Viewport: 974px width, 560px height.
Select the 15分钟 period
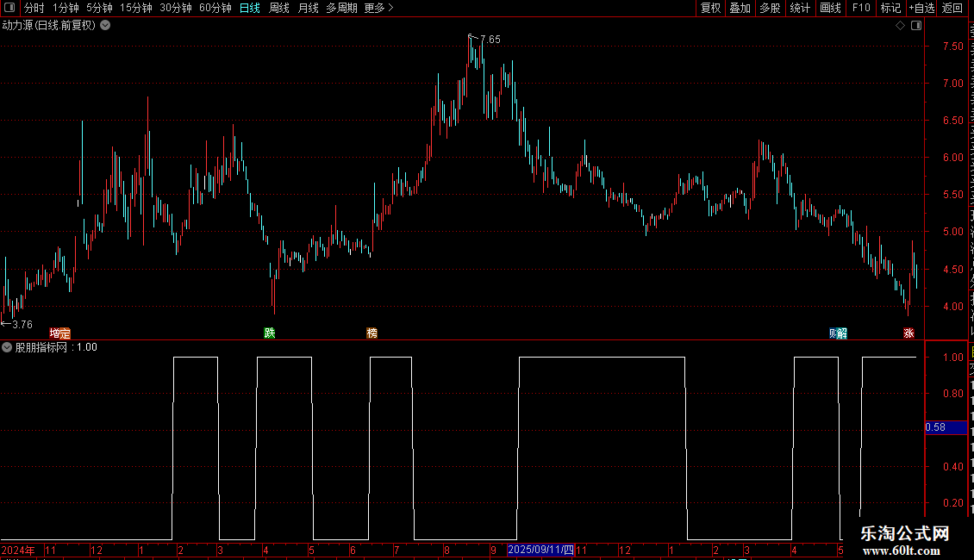tap(136, 8)
